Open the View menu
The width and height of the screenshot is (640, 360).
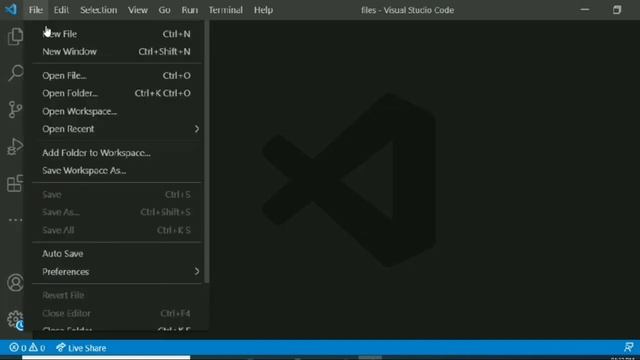(x=138, y=10)
